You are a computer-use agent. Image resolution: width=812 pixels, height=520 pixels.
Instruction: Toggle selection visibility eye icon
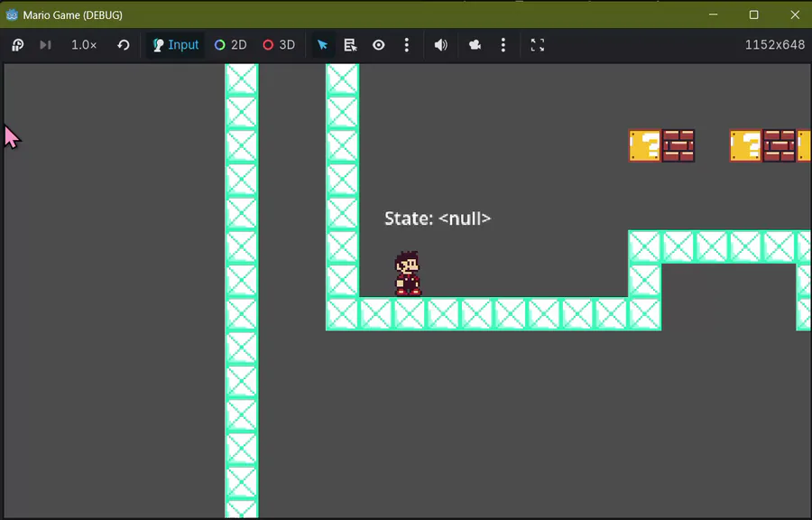coord(379,45)
